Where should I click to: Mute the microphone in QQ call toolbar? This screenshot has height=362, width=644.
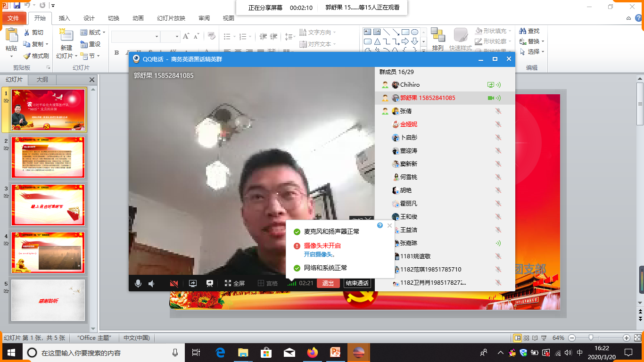(138, 283)
